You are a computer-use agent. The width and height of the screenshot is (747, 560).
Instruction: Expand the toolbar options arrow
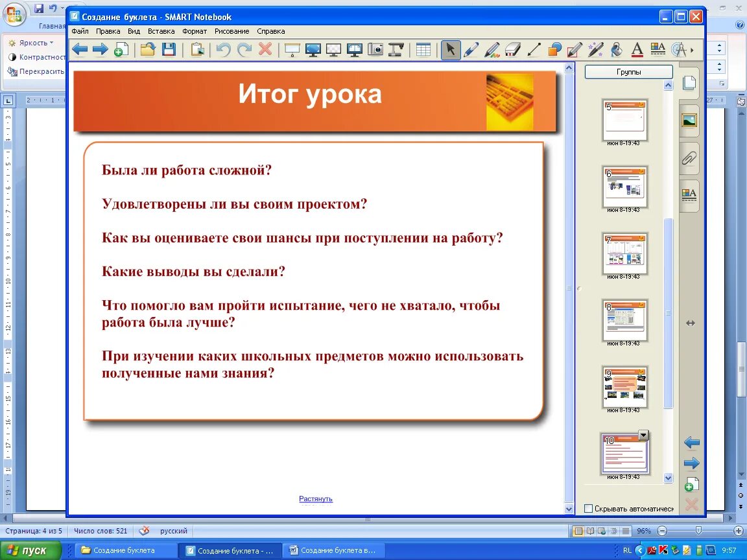[x=693, y=49]
